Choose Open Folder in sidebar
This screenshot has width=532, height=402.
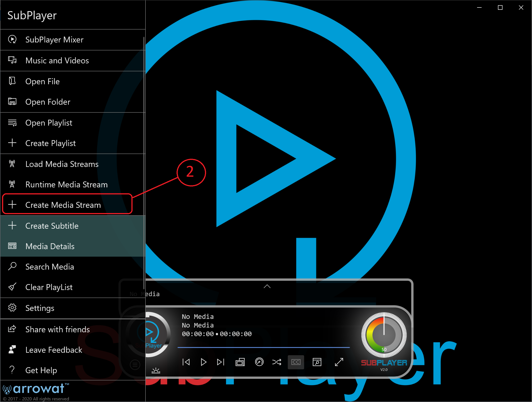(x=73, y=102)
